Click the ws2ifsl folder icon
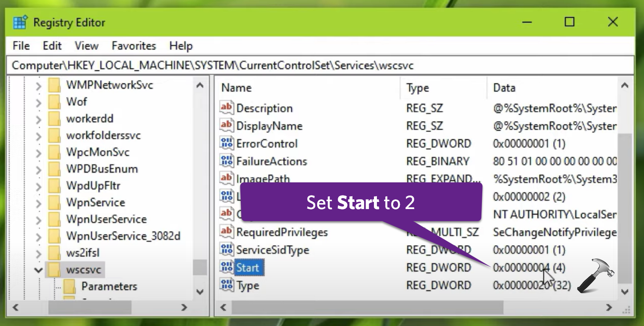This screenshot has width=644, height=326. point(55,253)
